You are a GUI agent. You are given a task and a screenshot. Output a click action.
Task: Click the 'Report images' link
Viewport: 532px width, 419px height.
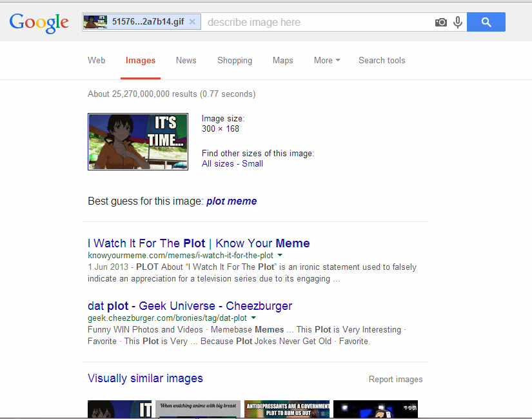[x=395, y=380]
